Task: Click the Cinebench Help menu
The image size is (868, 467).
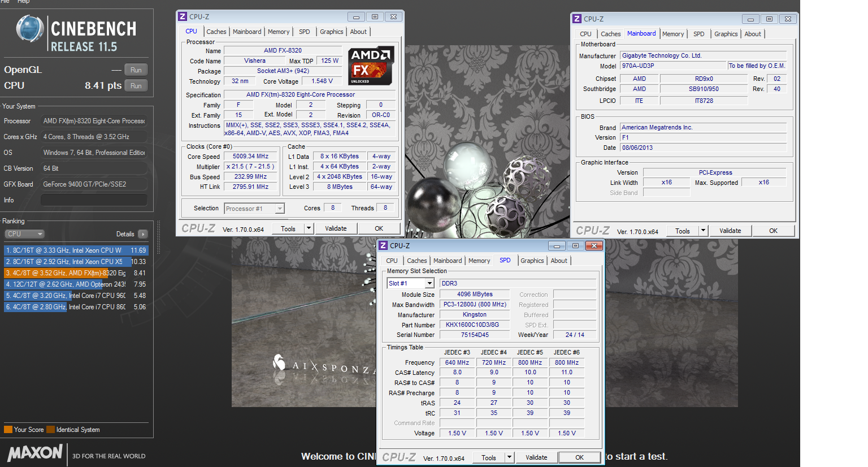Action: click(x=23, y=2)
